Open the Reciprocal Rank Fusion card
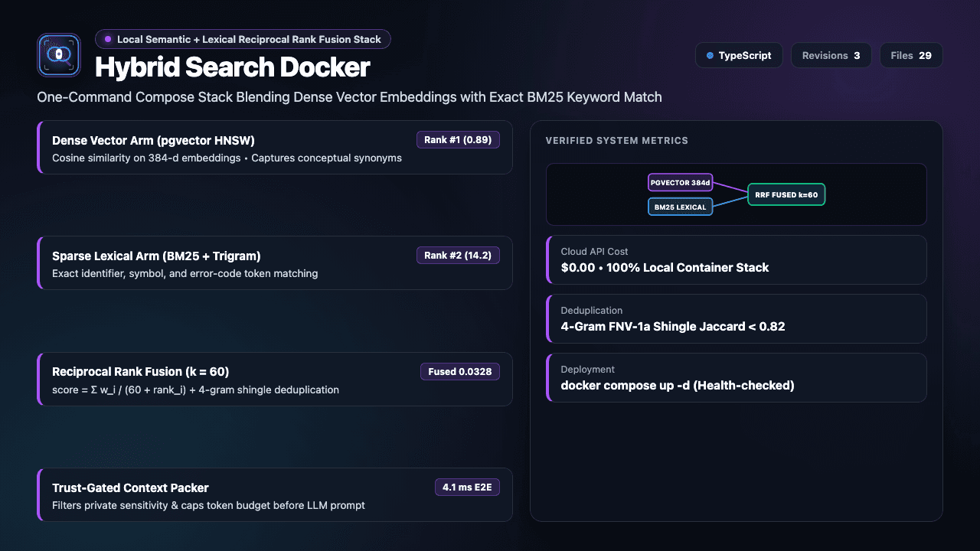980x551 pixels. (275, 380)
